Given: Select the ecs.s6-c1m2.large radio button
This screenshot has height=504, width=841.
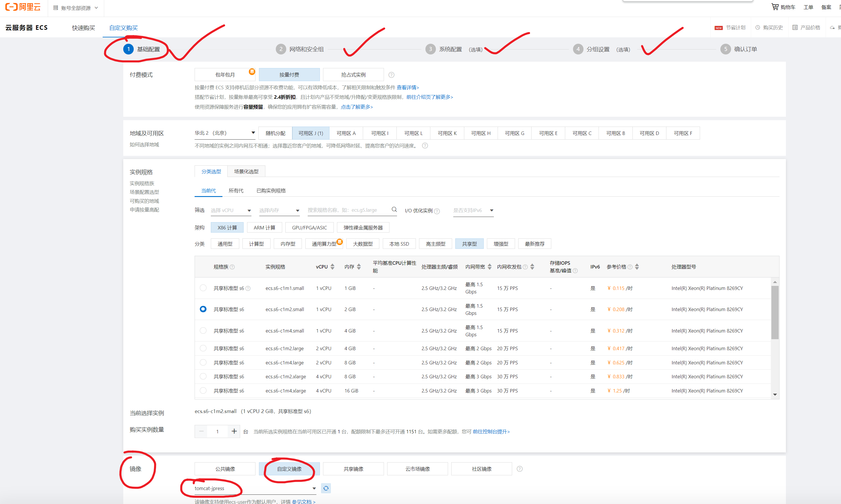Looking at the screenshot, I should click(203, 348).
